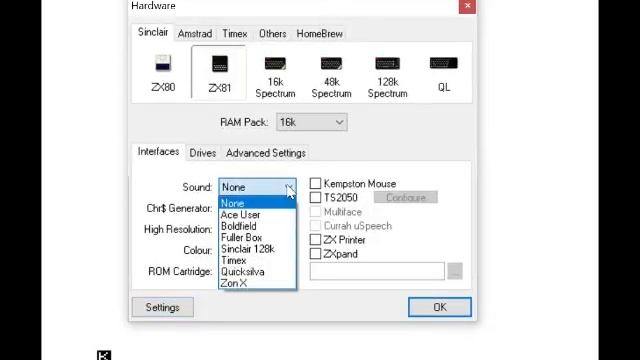Pick Sinclair 128k in Sound list
This screenshot has height=360, width=640.
click(257, 249)
